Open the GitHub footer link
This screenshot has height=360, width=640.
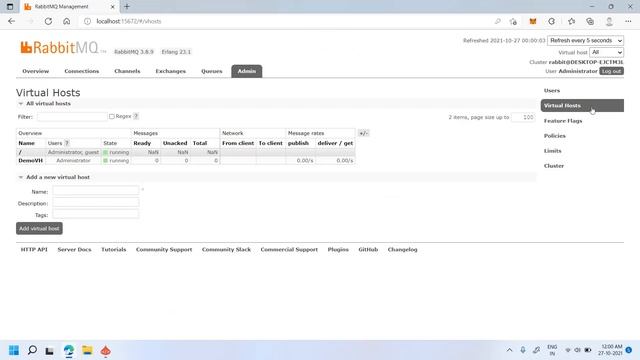tap(368, 249)
